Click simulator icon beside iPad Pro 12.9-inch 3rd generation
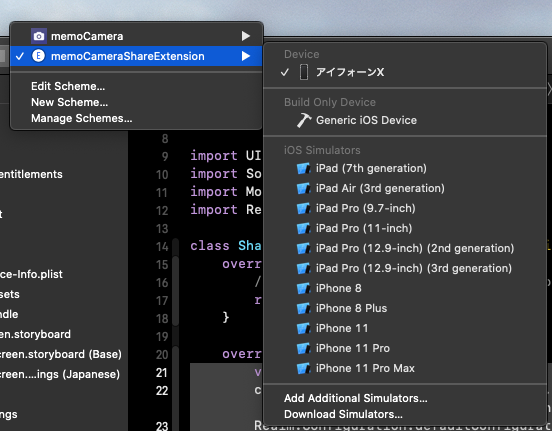The width and height of the screenshot is (552, 431). [x=303, y=268]
